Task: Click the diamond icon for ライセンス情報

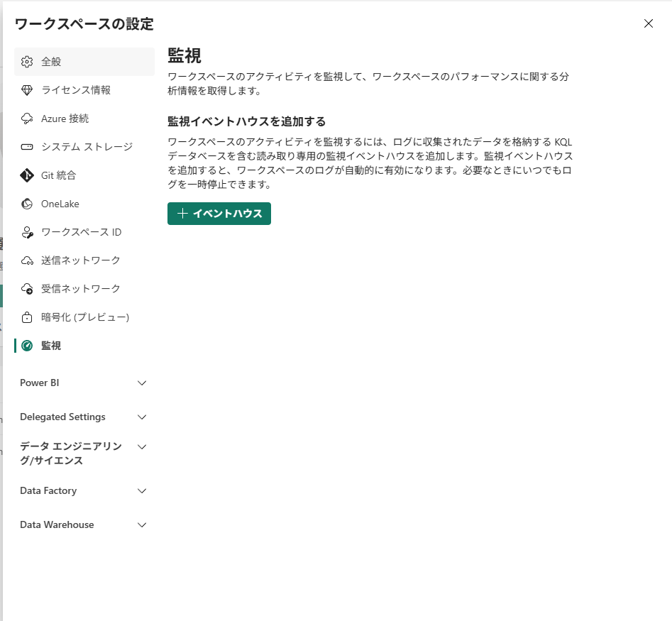Action: coord(27,90)
